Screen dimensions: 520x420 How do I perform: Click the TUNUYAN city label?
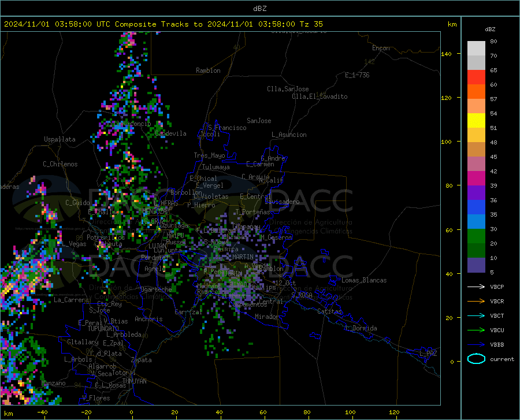[134, 381]
